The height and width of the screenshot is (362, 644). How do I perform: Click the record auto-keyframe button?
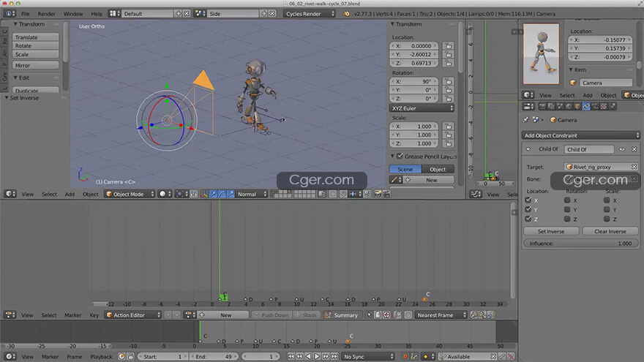coord(405,356)
